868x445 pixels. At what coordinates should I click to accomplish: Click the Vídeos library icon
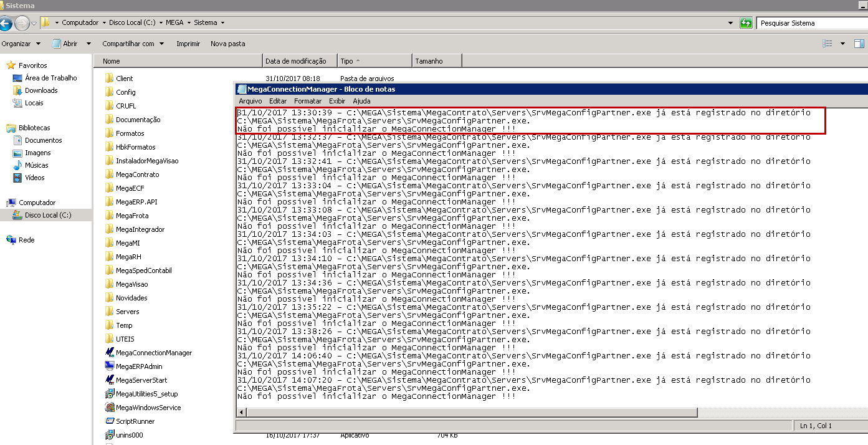pos(17,178)
